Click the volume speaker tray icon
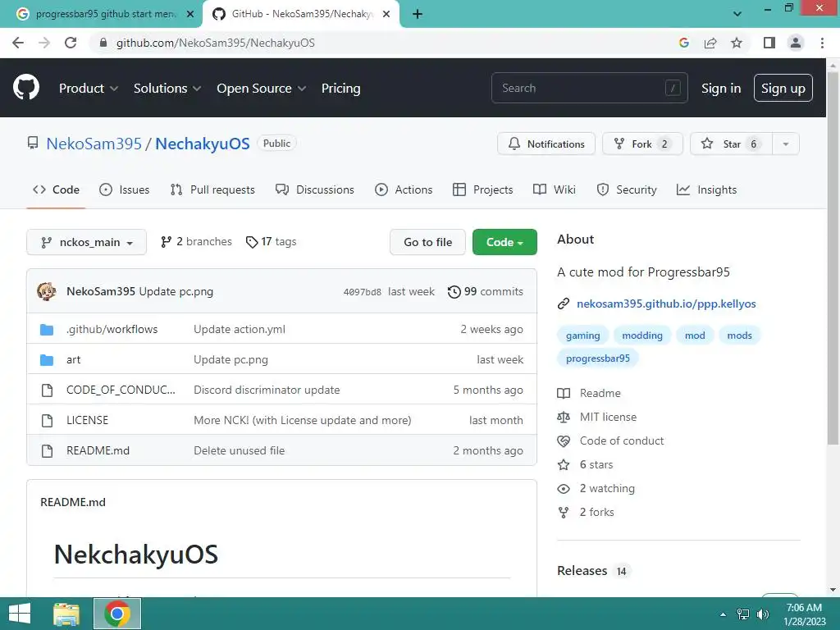Viewport: 840px width, 630px height. click(763, 614)
